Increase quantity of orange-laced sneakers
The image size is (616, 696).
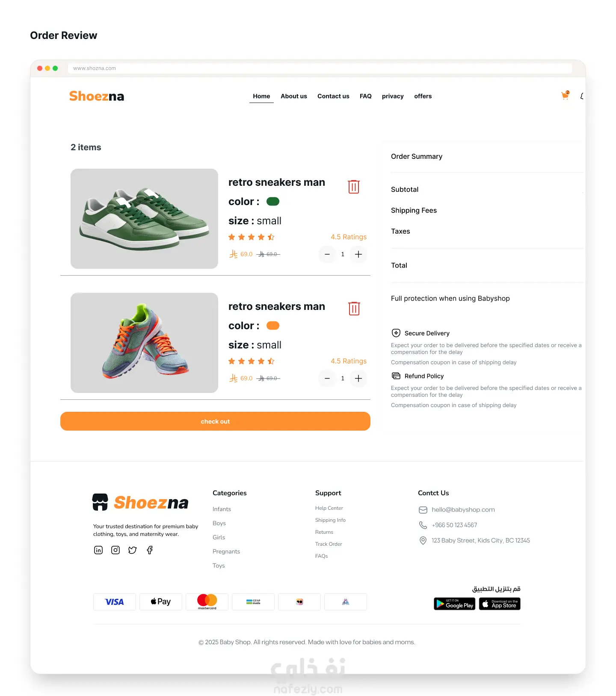[358, 378]
